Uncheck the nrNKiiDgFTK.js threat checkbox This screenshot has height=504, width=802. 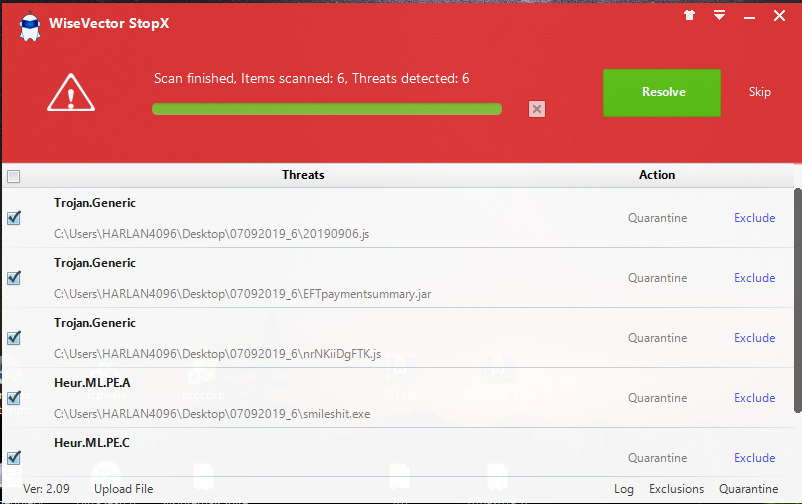[x=14, y=338]
